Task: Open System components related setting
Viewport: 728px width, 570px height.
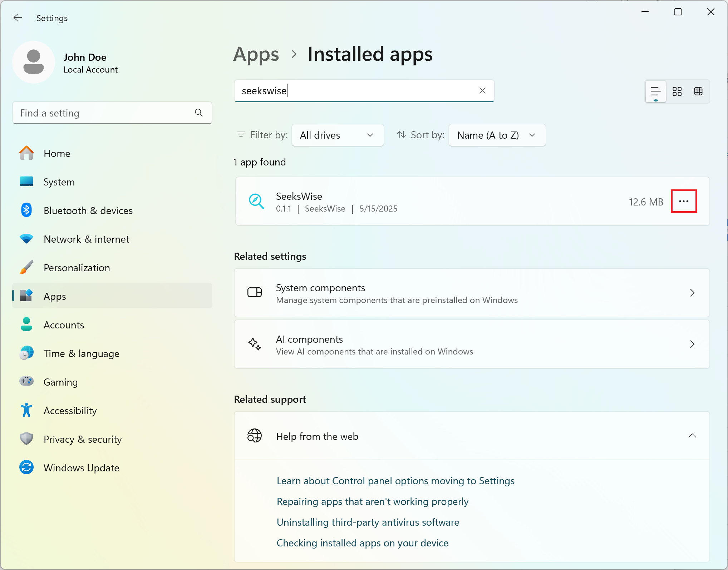Action: point(472,293)
